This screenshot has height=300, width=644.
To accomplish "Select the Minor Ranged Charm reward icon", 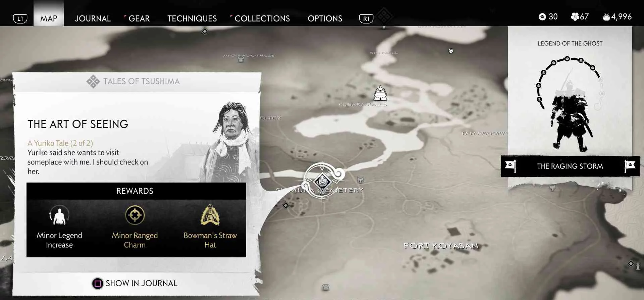I will coord(135,215).
